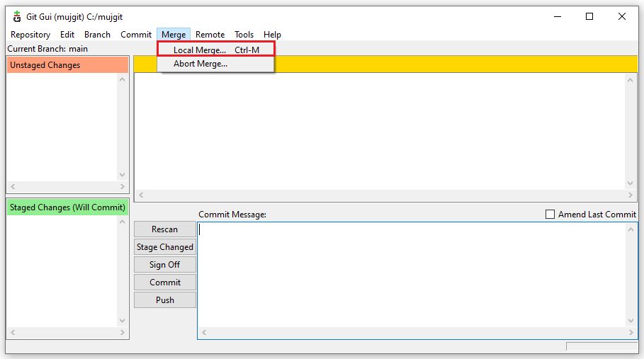Open the Tools menu
This screenshot has width=644, height=359.
click(x=244, y=35)
